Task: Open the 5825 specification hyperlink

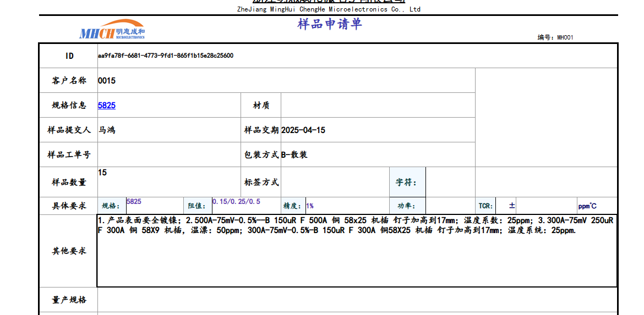Action: pos(106,106)
